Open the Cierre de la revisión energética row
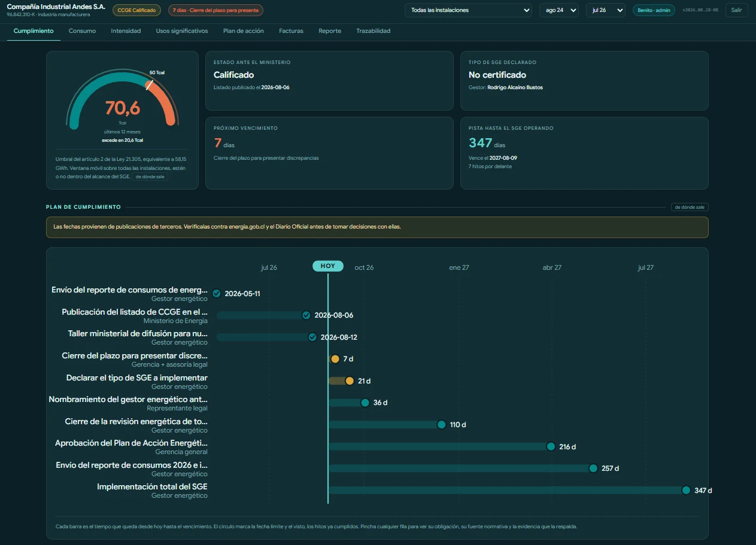The width and height of the screenshot is (756, 545). (x=136, y=425)
